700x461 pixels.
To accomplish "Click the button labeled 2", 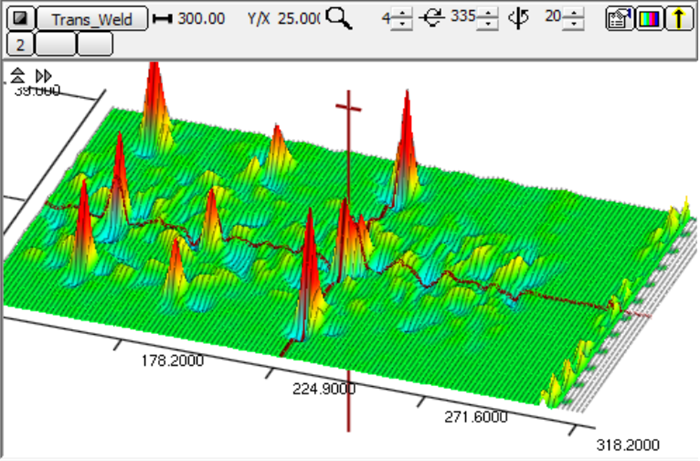I will (x=20, y=43).
